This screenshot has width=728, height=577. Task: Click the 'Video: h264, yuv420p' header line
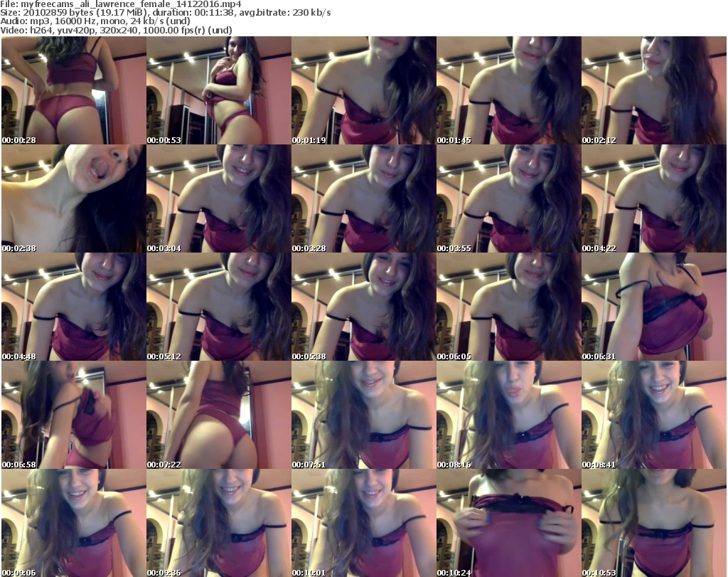point(116,30)
